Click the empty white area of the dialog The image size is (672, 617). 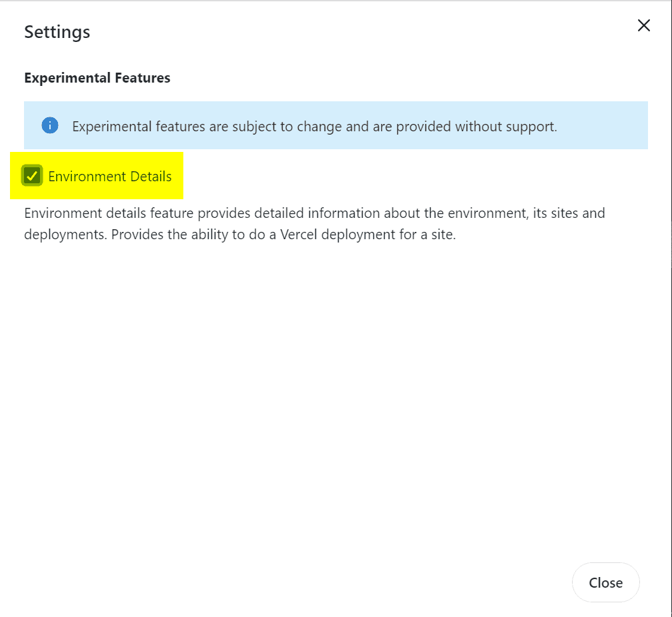coord(333,400)
